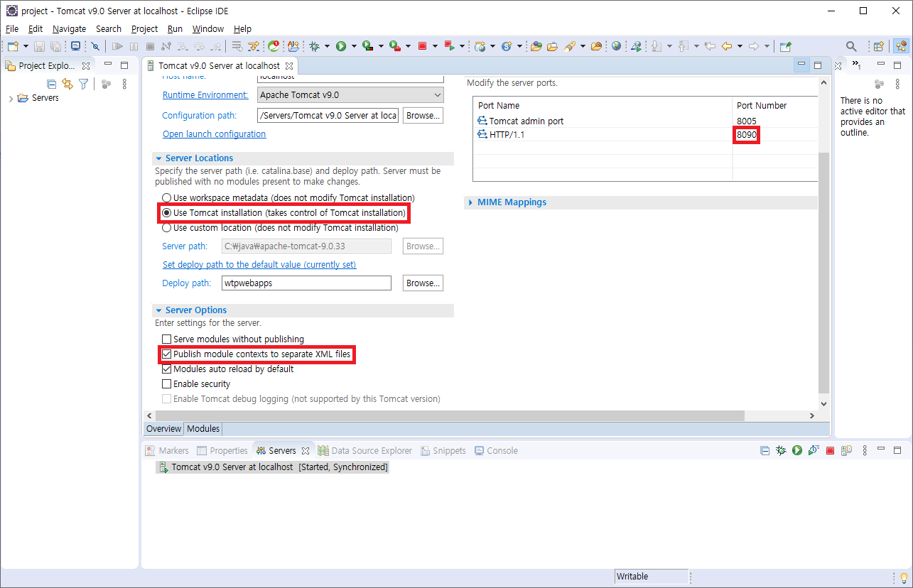The height and width of the screenshot is (588, 913).
Task: Collapse the Server Options section
Action: click(158, 310)
